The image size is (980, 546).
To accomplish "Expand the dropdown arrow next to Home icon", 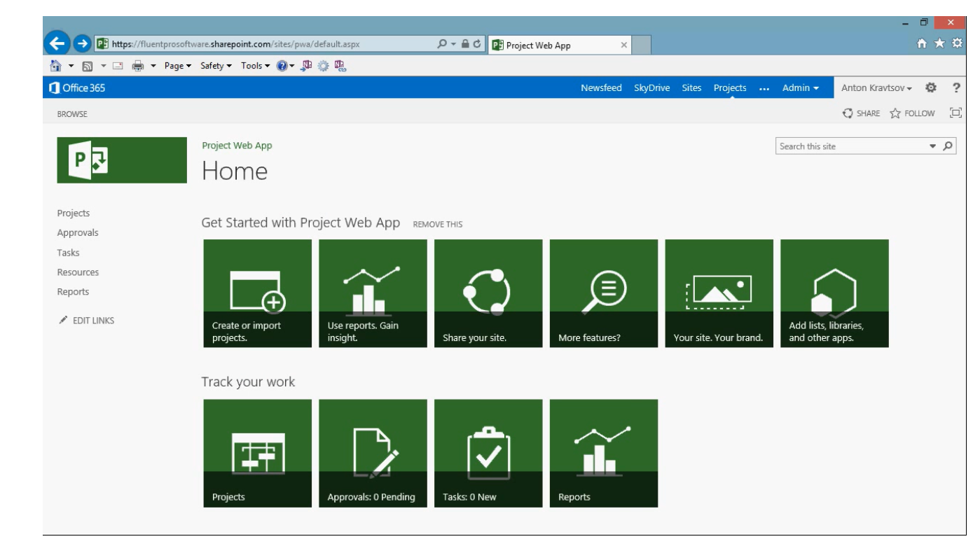I will coord(71,66).
